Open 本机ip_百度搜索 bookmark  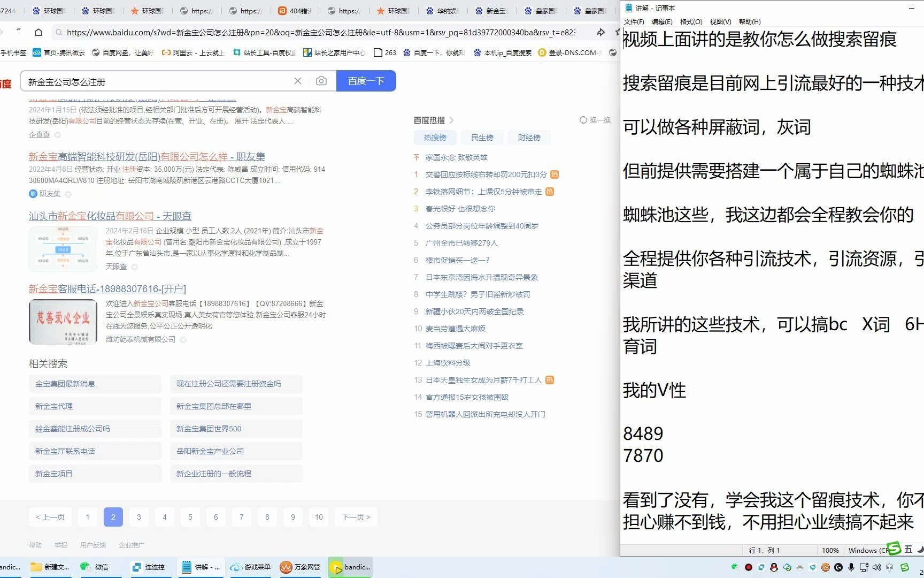[x=503, y=52]
